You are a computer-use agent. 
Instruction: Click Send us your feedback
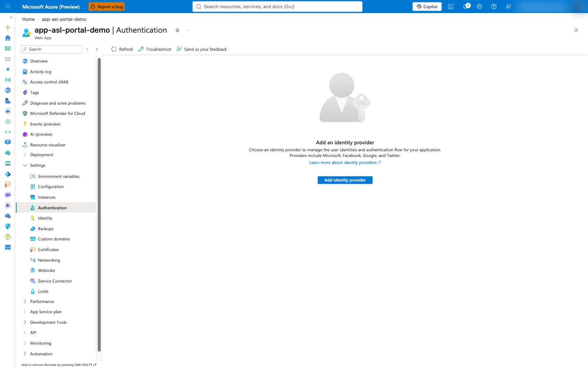[201, 49]
